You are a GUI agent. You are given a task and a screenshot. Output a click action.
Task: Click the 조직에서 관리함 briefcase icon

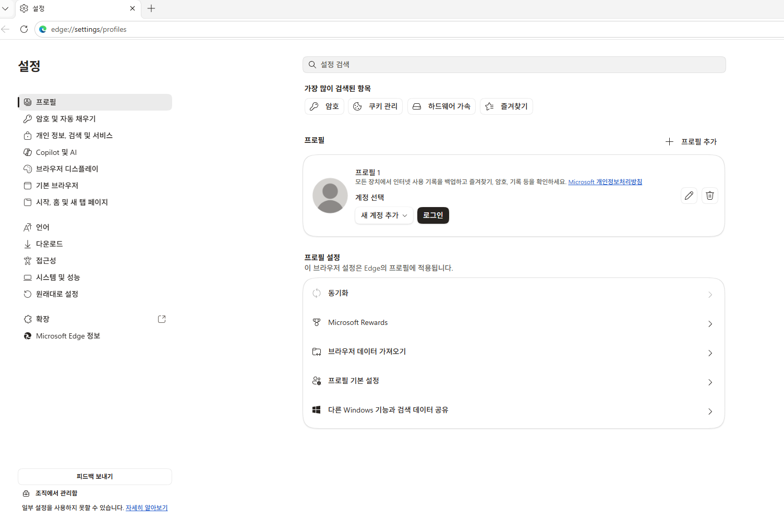(x=26, y=493)
